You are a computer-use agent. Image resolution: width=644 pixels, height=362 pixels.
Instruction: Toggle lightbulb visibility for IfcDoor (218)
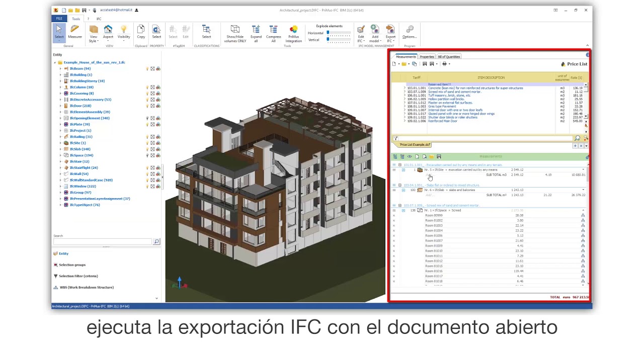(147, 106)
